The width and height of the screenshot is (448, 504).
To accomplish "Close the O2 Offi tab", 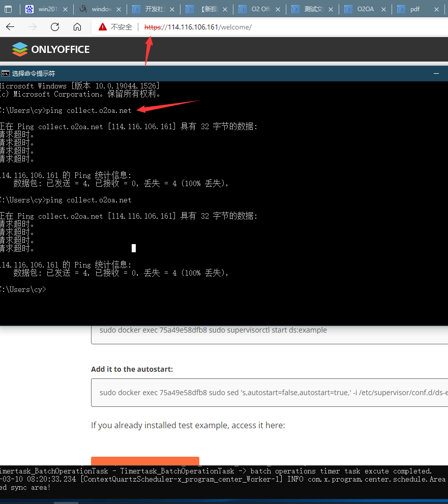I will point(278,10).
